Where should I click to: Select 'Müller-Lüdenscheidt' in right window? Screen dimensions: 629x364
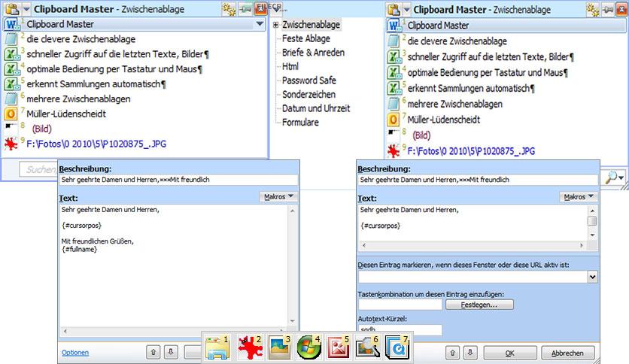[x=444, y=120]
